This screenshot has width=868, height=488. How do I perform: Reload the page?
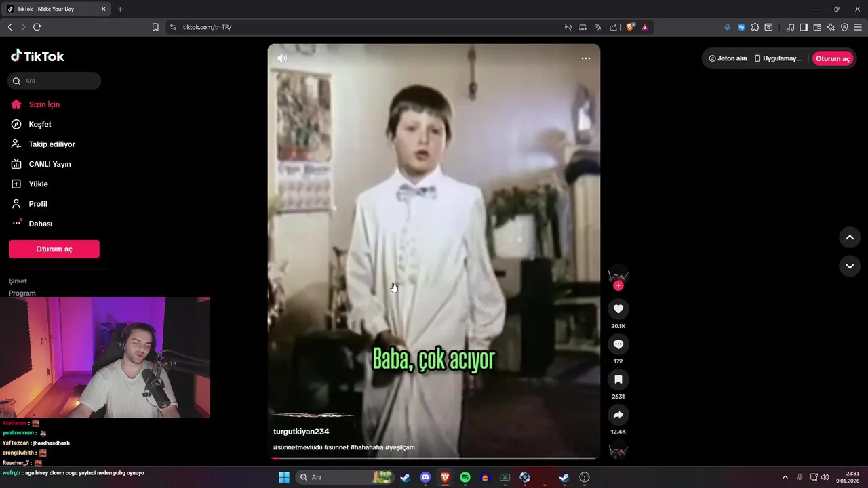click(x=37, y=27)
